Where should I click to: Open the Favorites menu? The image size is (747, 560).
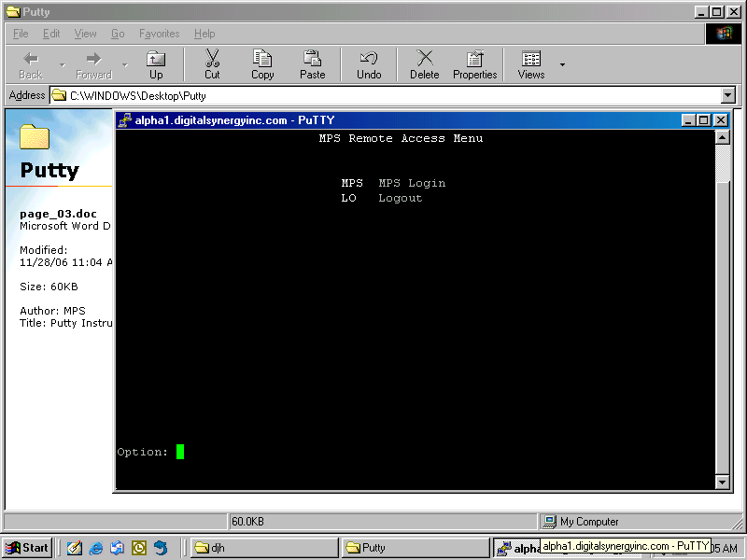tap(159, 34)
